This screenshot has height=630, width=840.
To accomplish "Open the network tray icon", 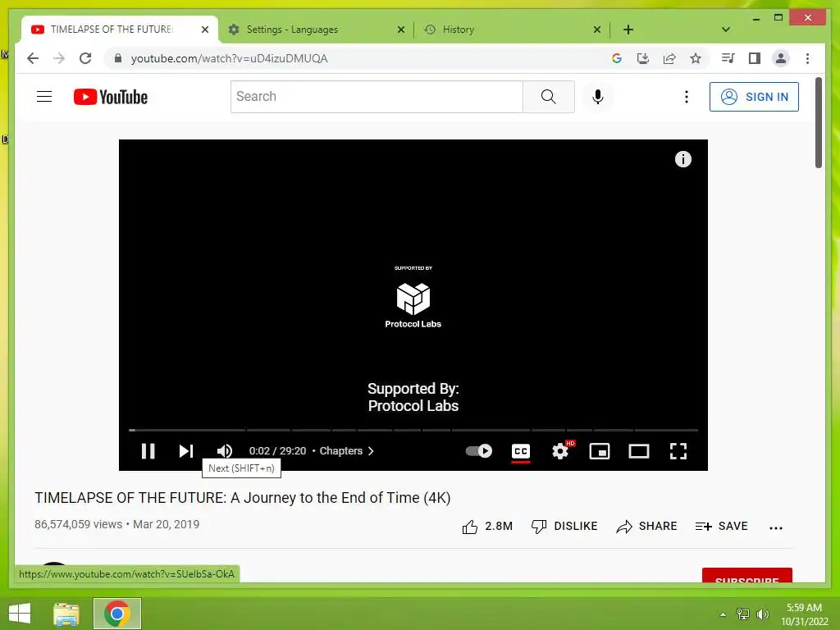I will pyautogui.click(x=743, y=614).
